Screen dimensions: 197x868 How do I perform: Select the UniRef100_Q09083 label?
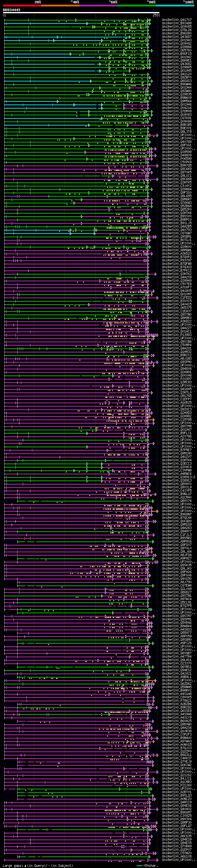177,115
